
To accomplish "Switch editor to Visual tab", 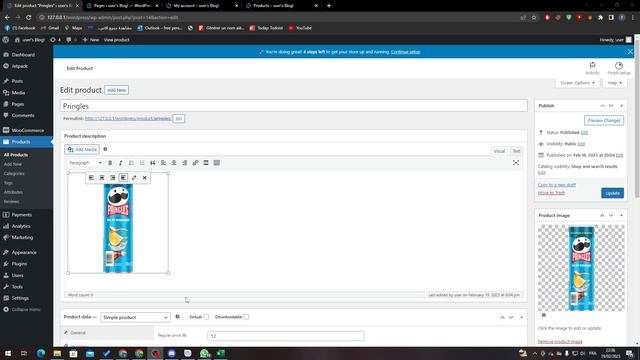I will pos(499,151).
